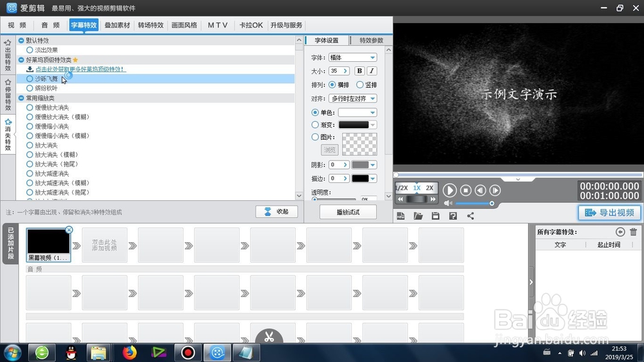Click the help icon in the preview toolbar
The width and height of the screenshot is (644, 362).
[453, 216]
